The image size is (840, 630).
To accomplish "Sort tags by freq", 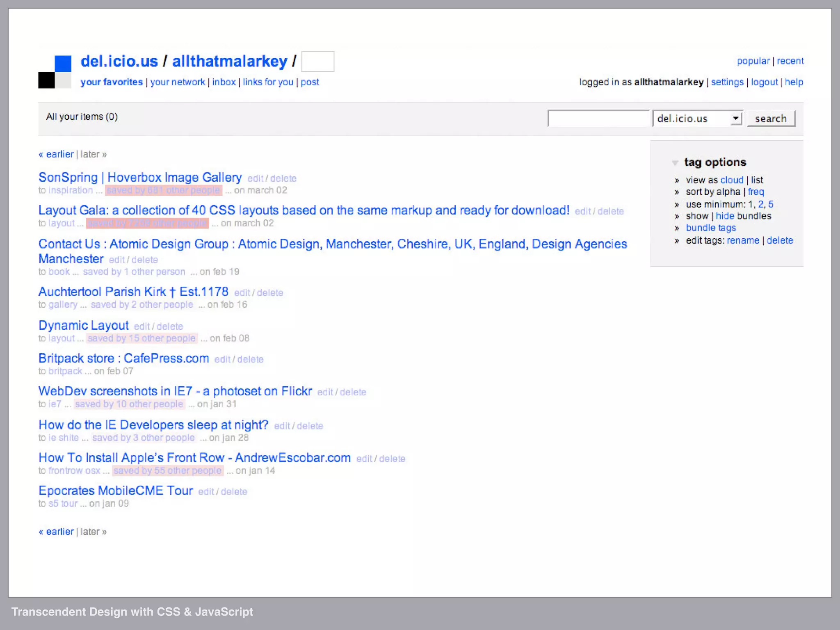I will [756, 192].
